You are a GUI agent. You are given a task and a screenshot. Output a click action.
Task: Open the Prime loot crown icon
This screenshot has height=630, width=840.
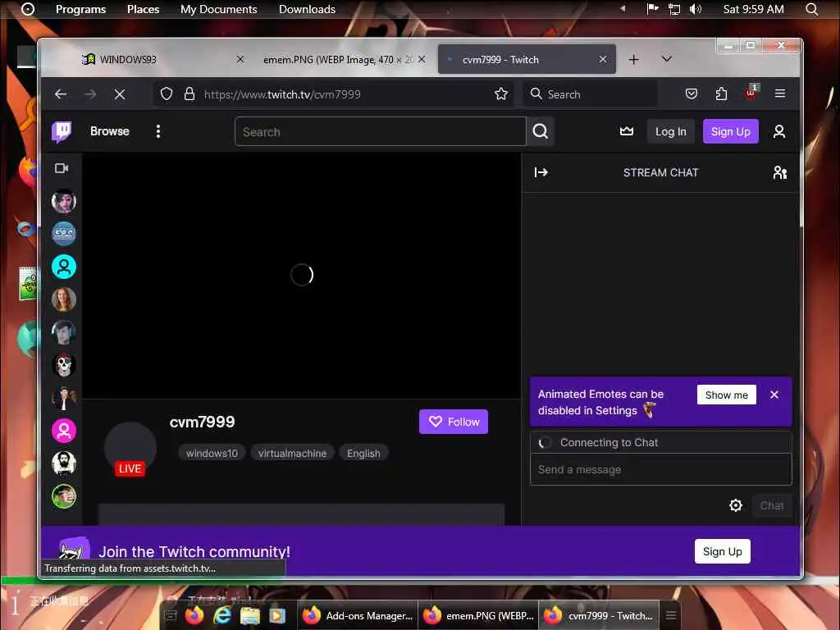(x=626, y=131)
